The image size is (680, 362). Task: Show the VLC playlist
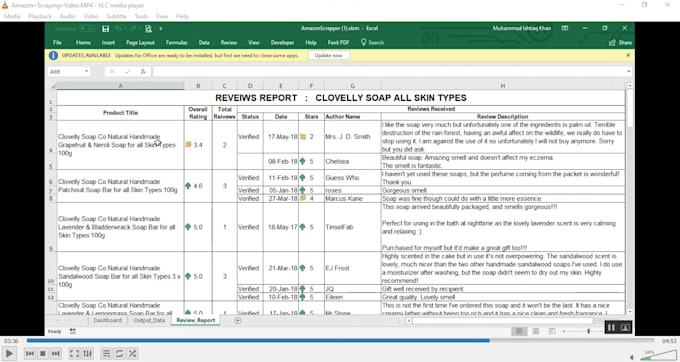106,354
